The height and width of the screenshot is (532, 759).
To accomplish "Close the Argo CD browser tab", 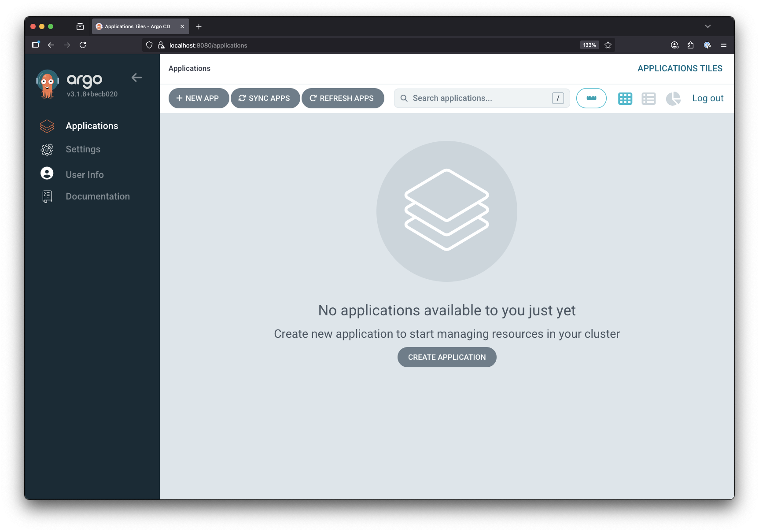I will pos(182,26).
